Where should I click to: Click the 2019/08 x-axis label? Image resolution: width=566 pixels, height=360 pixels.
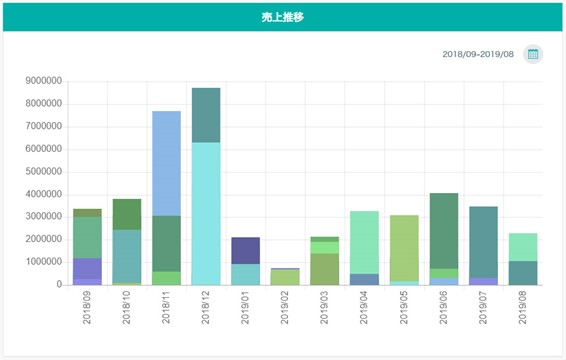click(522, 308)
